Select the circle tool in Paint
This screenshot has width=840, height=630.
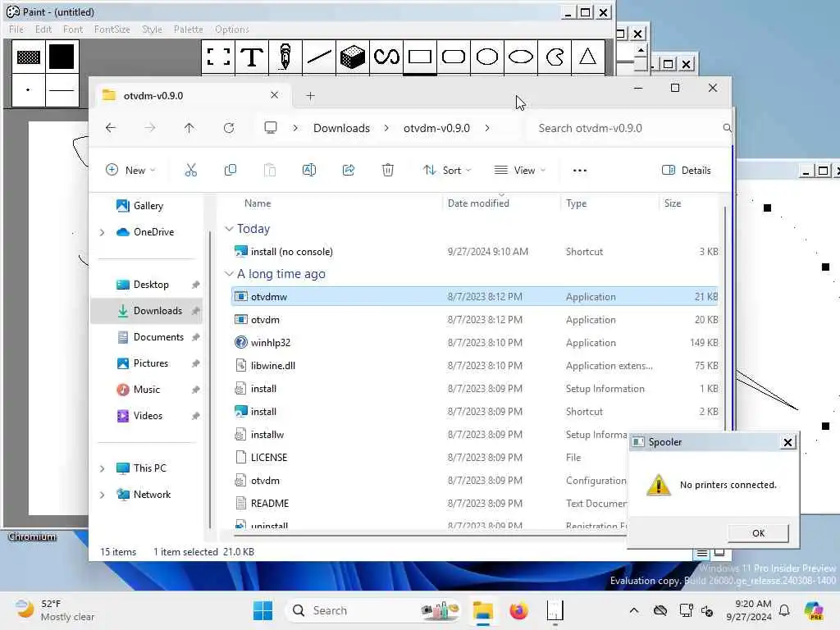pyautogui.click(x=487, y=57)
